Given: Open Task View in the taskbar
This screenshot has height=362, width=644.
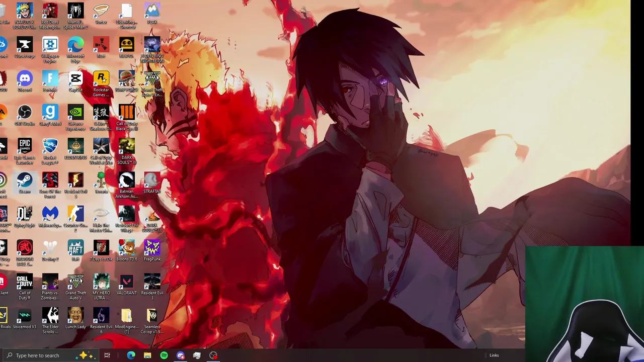Looking at the screenshot, I should 107,355.
